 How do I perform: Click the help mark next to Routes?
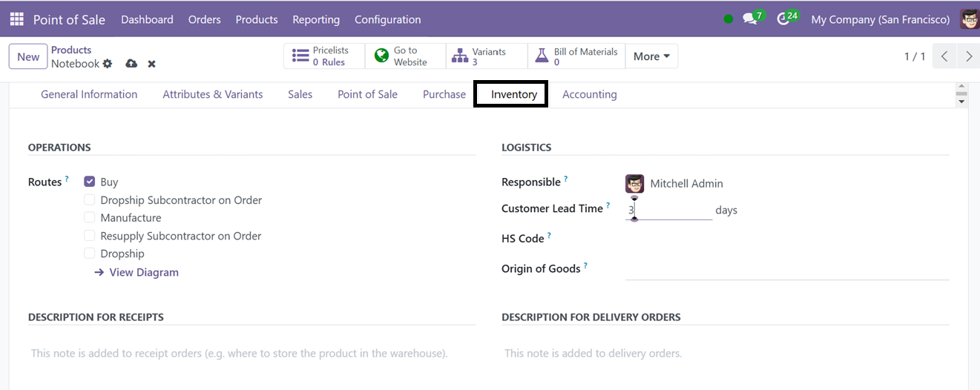pos(67,179)
